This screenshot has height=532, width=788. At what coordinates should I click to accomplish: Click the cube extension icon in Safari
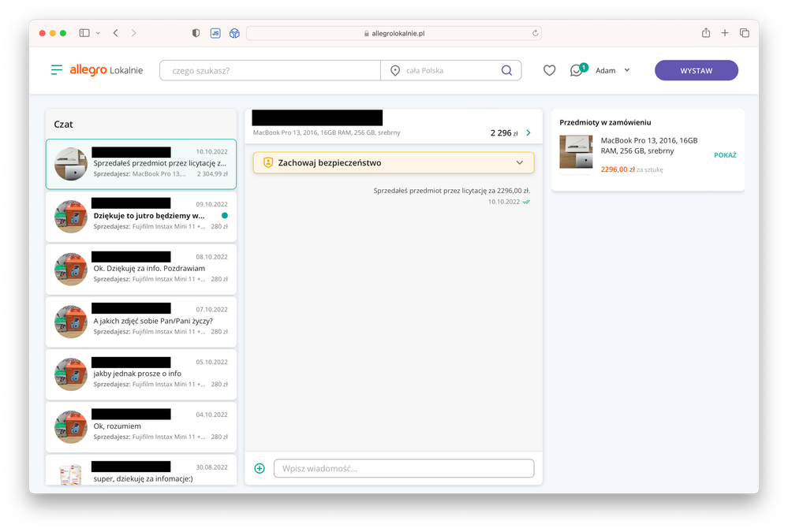click(x=234, y=33)
